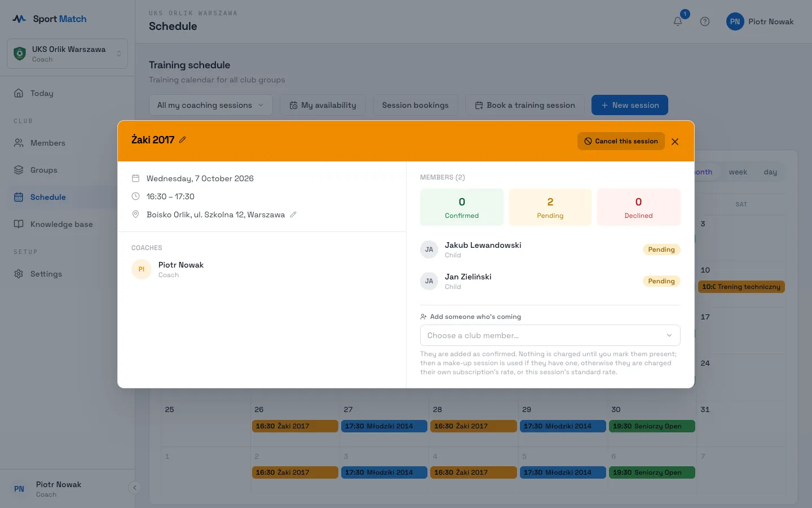Create a New session

[x=629, y=105]
